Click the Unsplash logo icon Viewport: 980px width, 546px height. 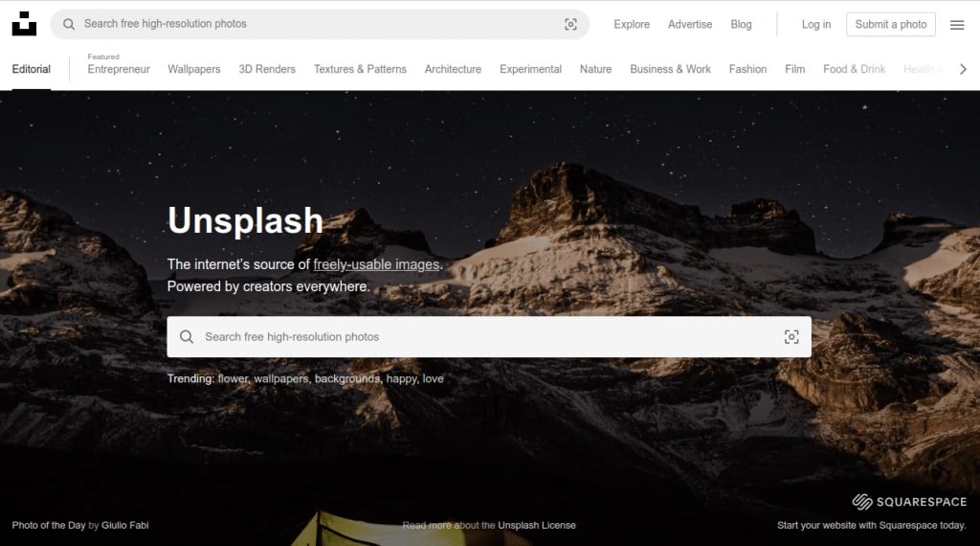point(24,24)
